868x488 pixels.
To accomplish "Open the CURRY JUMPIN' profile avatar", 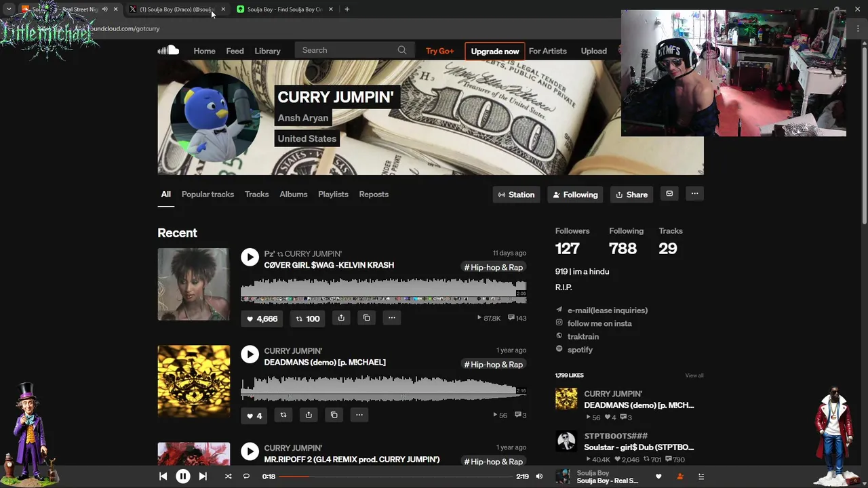I will 214,117.
